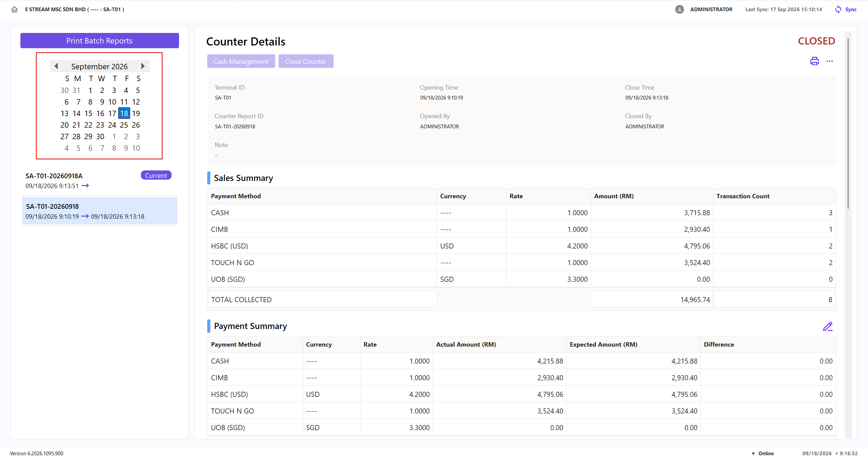Select HSBC (USD) row in Payment Summary
The width and height of the screenshot is (868, 459).
521,394
